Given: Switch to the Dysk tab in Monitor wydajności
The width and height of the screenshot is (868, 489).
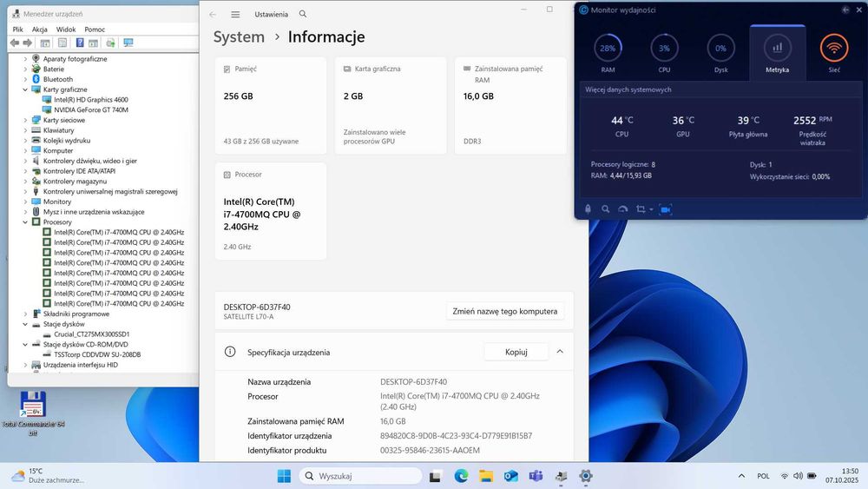Looking at the screenshot, I should 720,53.
